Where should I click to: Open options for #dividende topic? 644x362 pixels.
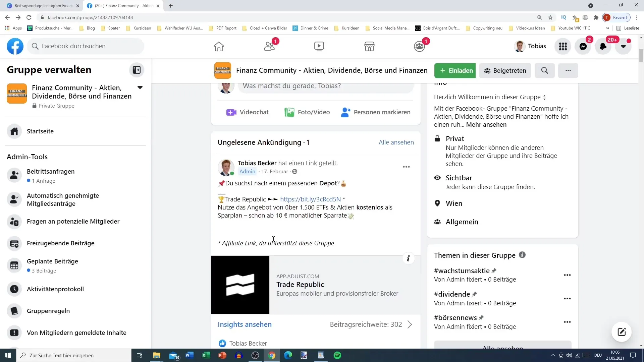(567, 298)
